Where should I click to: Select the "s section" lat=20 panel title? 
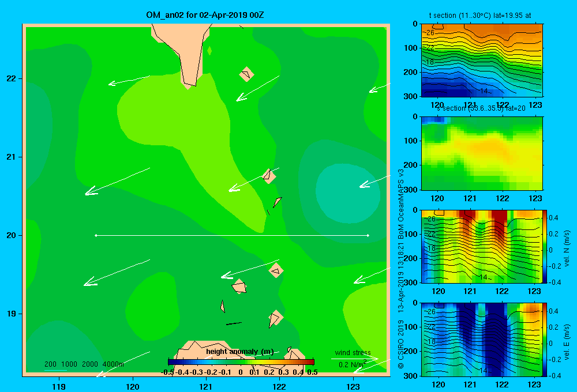tap(481, 108)
